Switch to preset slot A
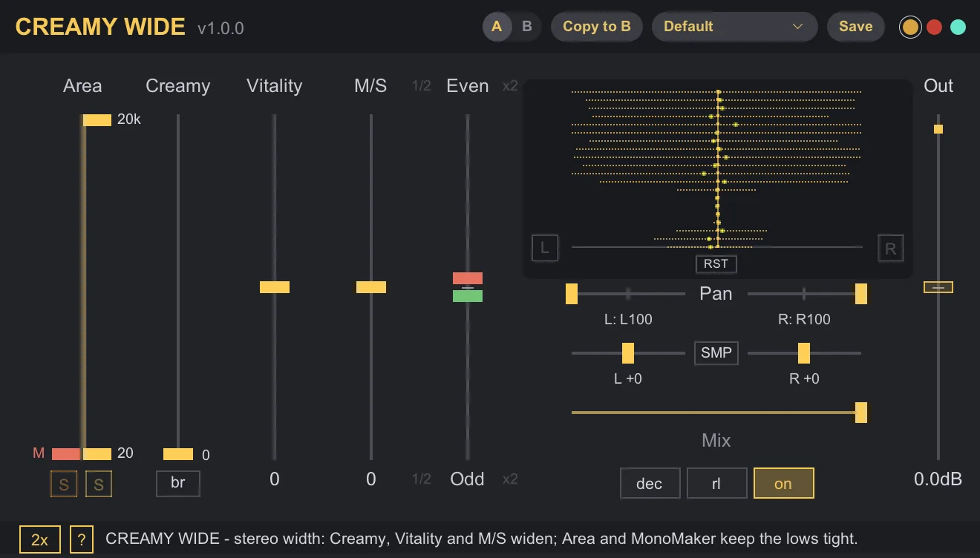This screenshot has width=980, height=558. 497,27
